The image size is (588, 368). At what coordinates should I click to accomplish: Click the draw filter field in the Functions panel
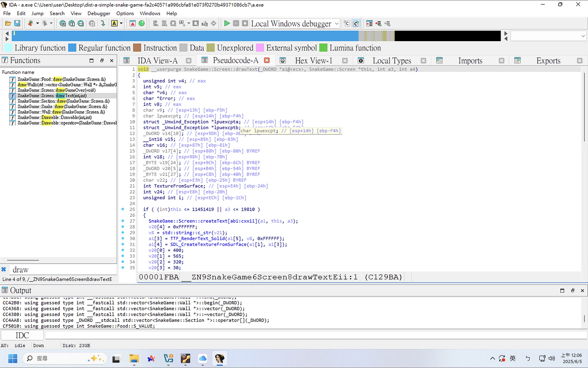[63, 270]
